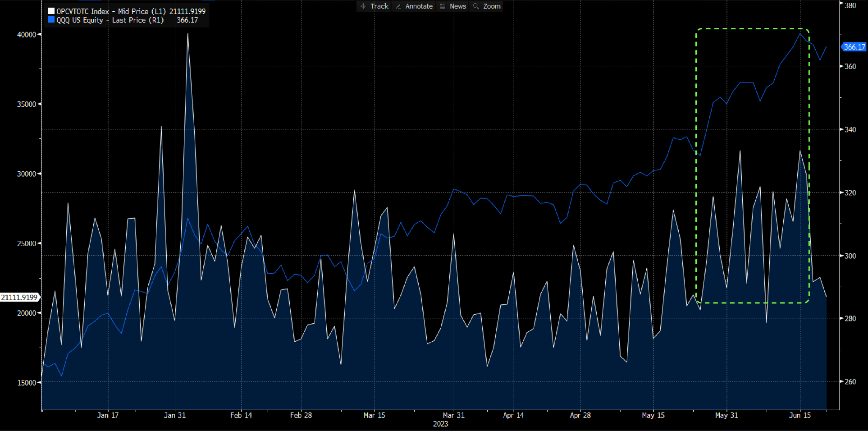Click the "15000" left axis label
Screen dimensions: 868x431
click(27, 383)
